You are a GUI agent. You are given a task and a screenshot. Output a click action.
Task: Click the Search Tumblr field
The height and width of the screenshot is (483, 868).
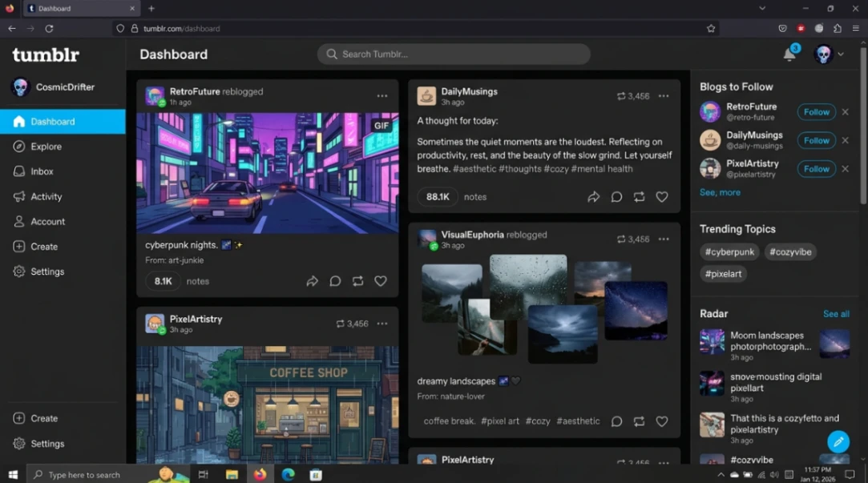[x=454, y=54]
